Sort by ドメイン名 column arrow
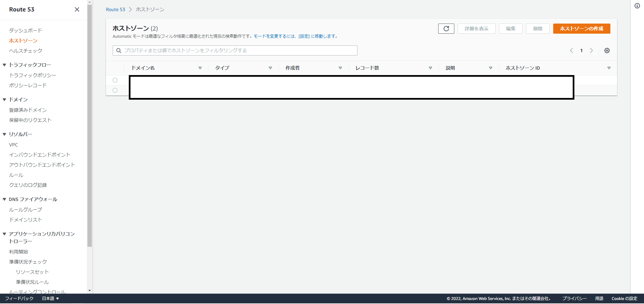 [200, 68]
